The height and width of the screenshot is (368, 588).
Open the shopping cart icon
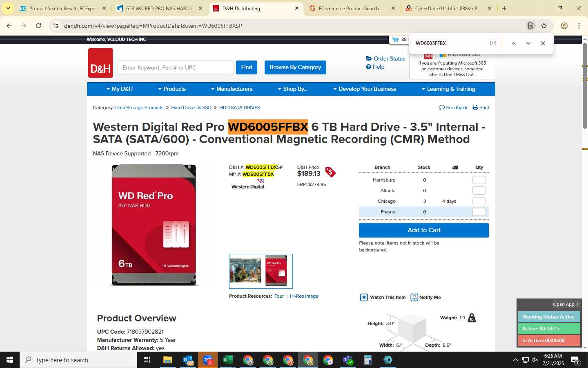click(x=395, y=40)
